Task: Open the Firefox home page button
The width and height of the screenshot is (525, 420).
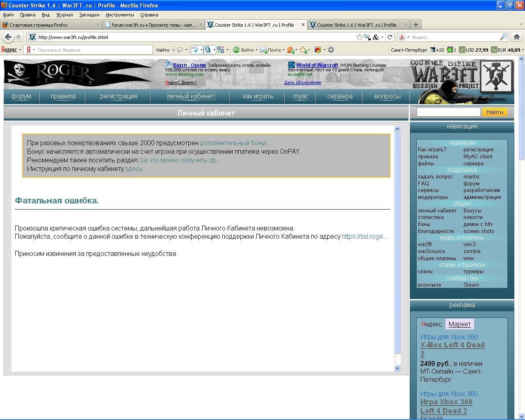Action: (x=517, y=37)
